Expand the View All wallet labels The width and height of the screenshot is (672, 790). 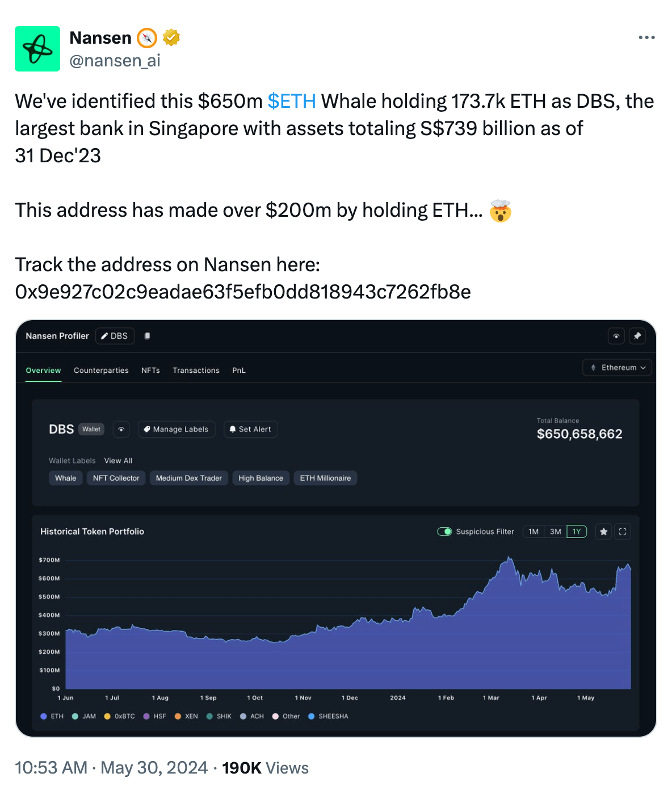click(x=117, y=460)
